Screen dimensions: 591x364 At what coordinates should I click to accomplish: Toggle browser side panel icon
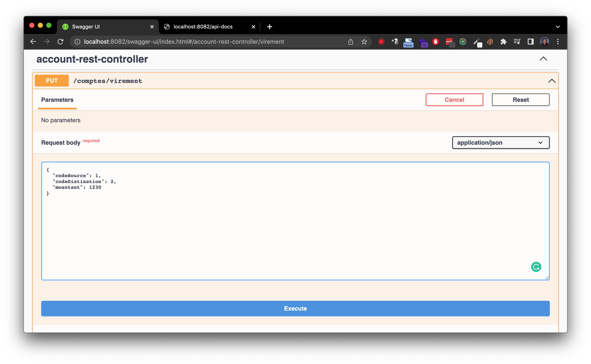coord(530,42)
